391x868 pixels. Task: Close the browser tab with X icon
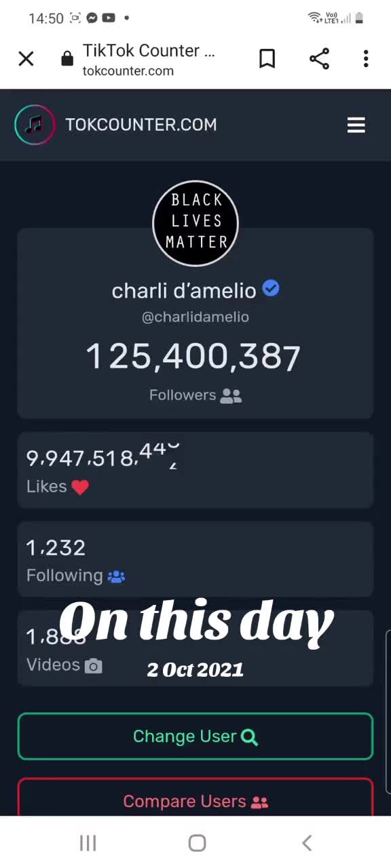coord(26,59)
